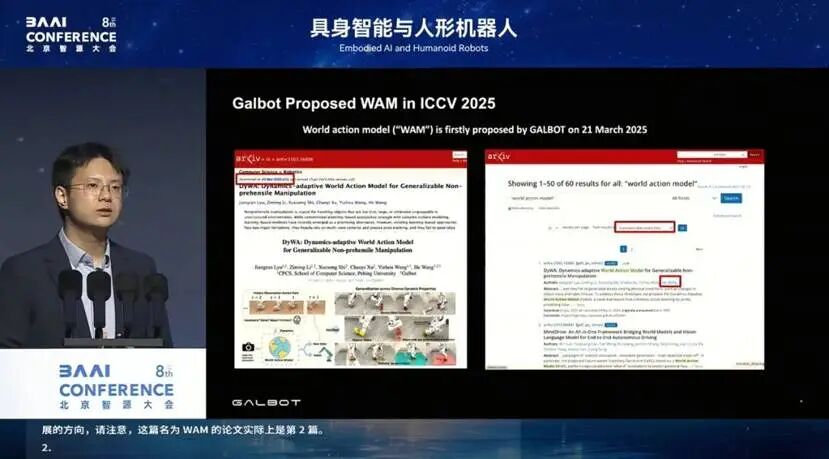This screenshot has height=459, width=829.
Task: Click the arXiv logo on the DyWA paper page
Action: [248, 159]
